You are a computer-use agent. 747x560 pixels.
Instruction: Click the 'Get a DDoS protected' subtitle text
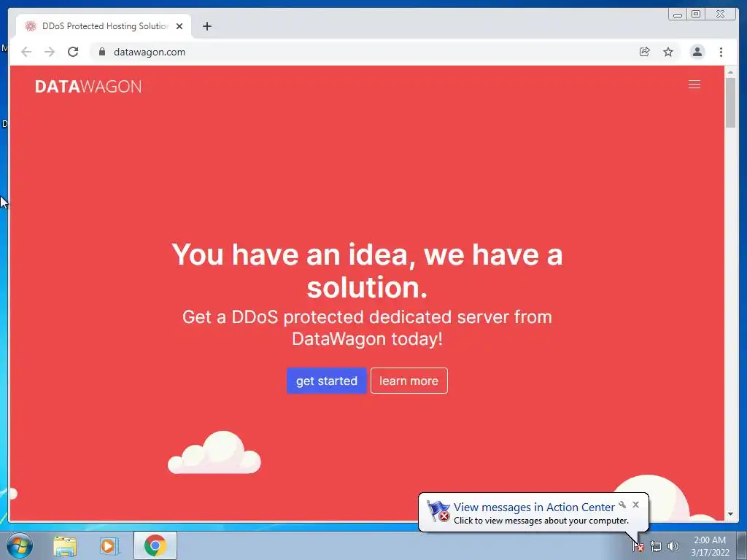[367, 327]
